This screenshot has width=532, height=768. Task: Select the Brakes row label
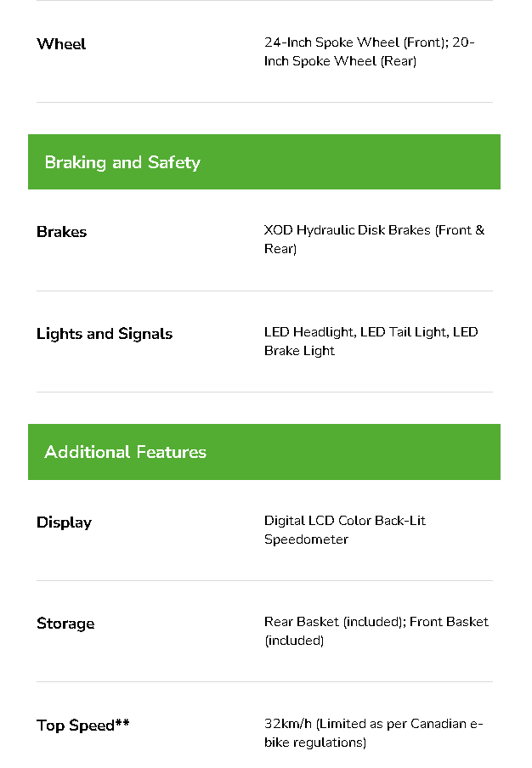click(x=61, y=232)
